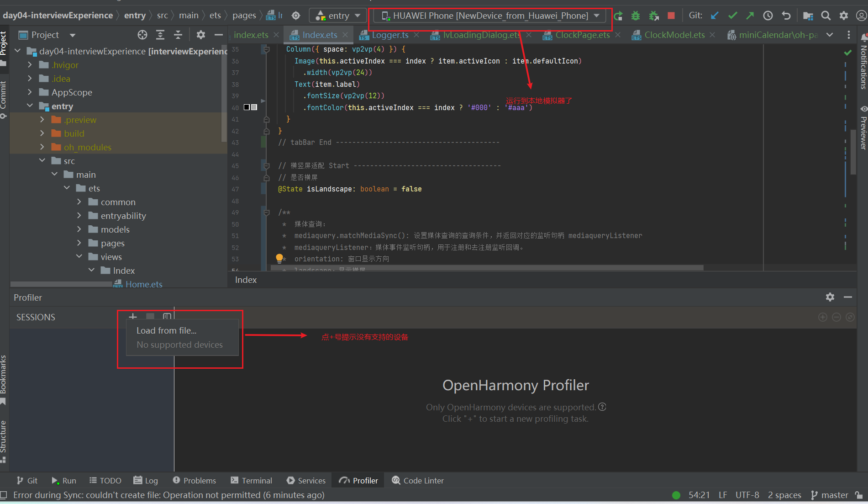Rollback changes with undo arrow icon
Image resolution: width=868 pixels, height=504 pixels.
(x=786, y=16)
